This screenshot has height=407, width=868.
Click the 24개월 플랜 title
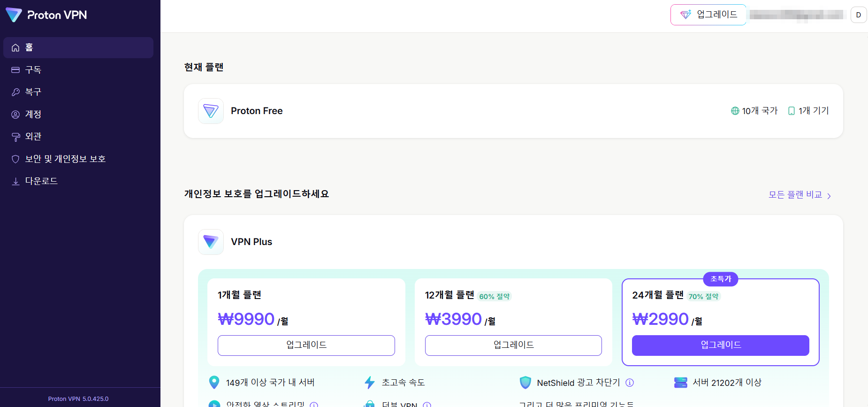658,295
